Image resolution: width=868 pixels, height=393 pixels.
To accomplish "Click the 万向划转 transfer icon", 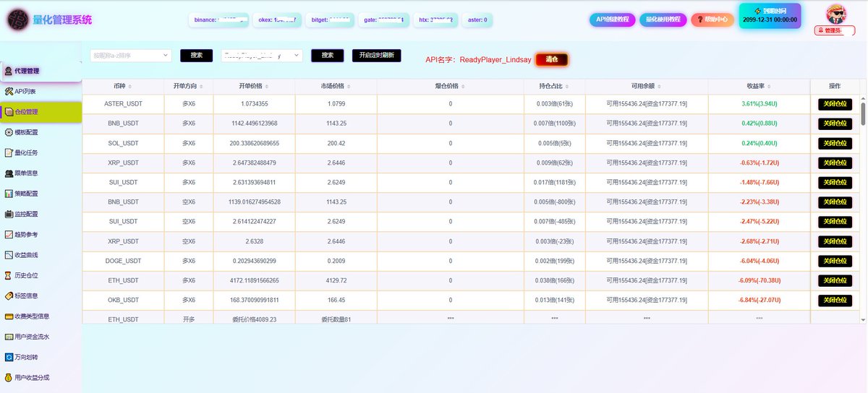I will 9,357.
